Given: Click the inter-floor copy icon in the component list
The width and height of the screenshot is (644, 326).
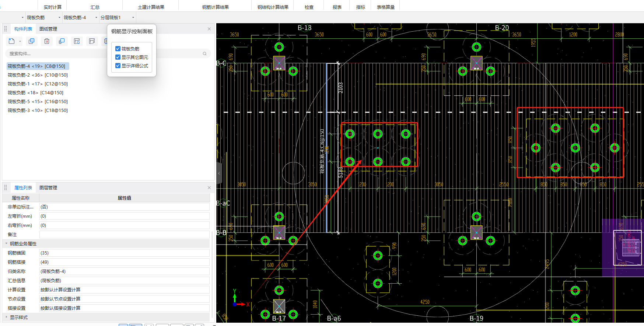Looking at the screenshot, I should [62, 41].
